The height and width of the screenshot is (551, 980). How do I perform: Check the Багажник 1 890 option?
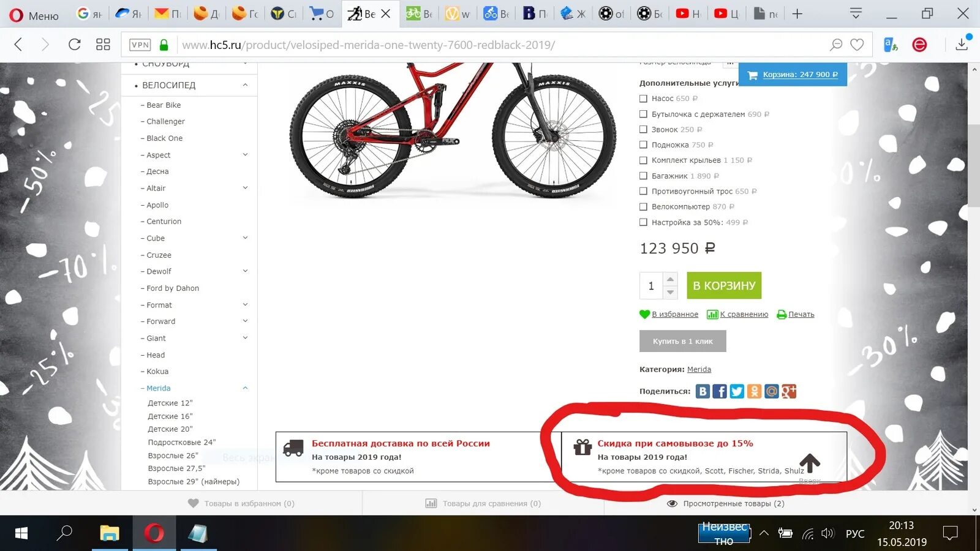click(643, 176)
